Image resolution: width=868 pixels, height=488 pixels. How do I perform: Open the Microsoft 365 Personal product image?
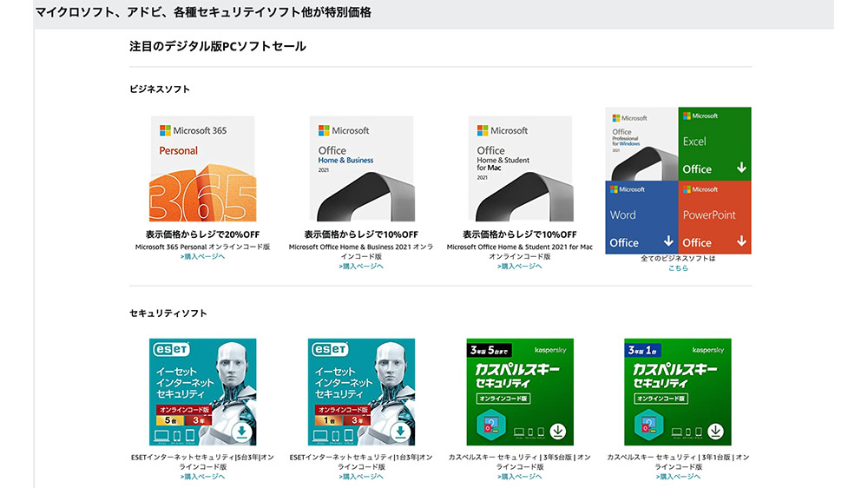point(202,169)
